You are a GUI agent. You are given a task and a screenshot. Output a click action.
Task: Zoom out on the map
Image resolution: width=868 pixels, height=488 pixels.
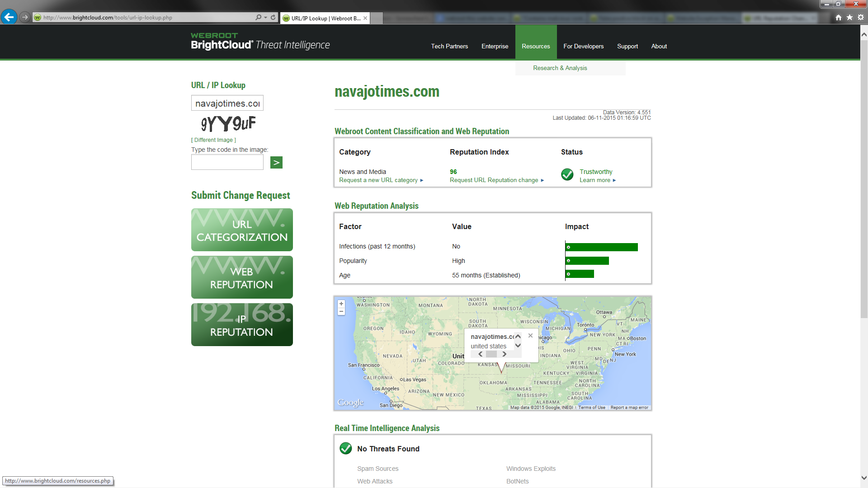click(341, 311)
